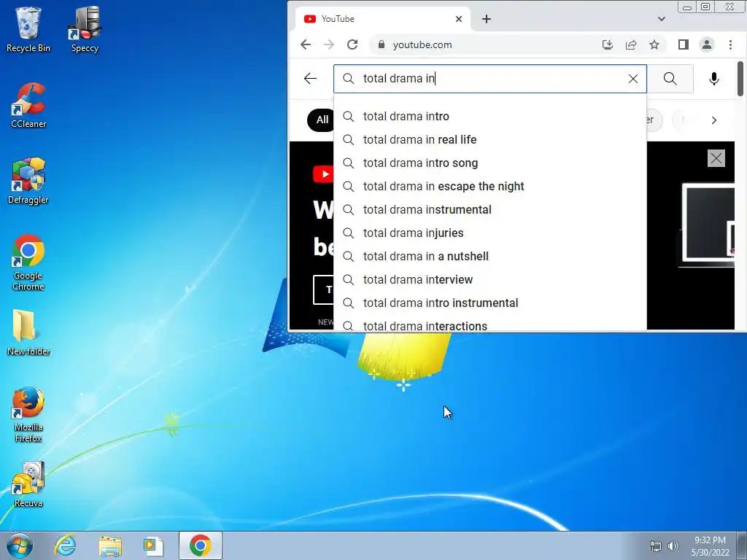
Task: Click the Windows Start button
Action: pyautogui.click(x=20, y=545)
